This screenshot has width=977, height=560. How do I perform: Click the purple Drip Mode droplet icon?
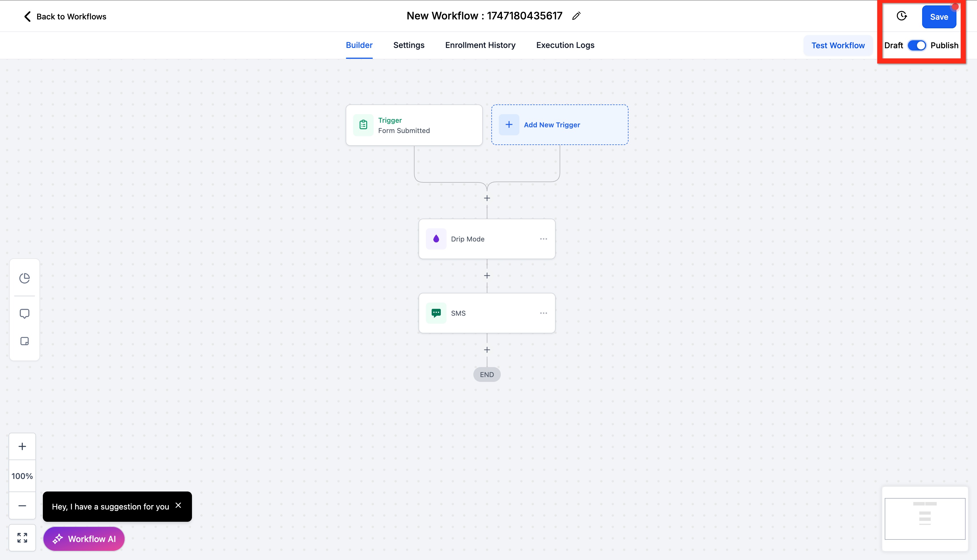(436, 239)
